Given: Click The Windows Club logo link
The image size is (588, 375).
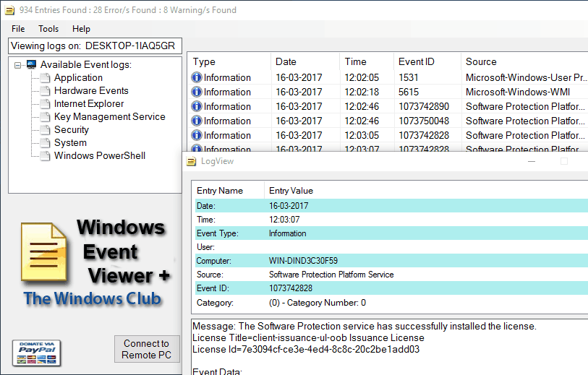Looking at the screenshot, I should 93,299.
